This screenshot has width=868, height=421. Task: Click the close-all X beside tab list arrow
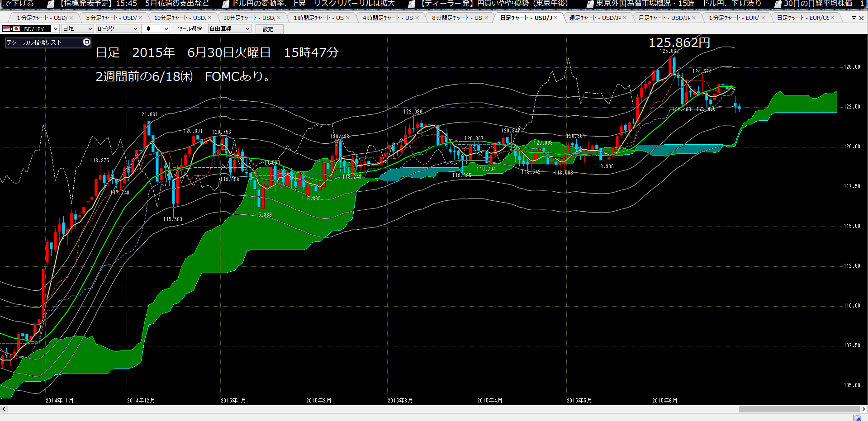(x=861, y=18)
